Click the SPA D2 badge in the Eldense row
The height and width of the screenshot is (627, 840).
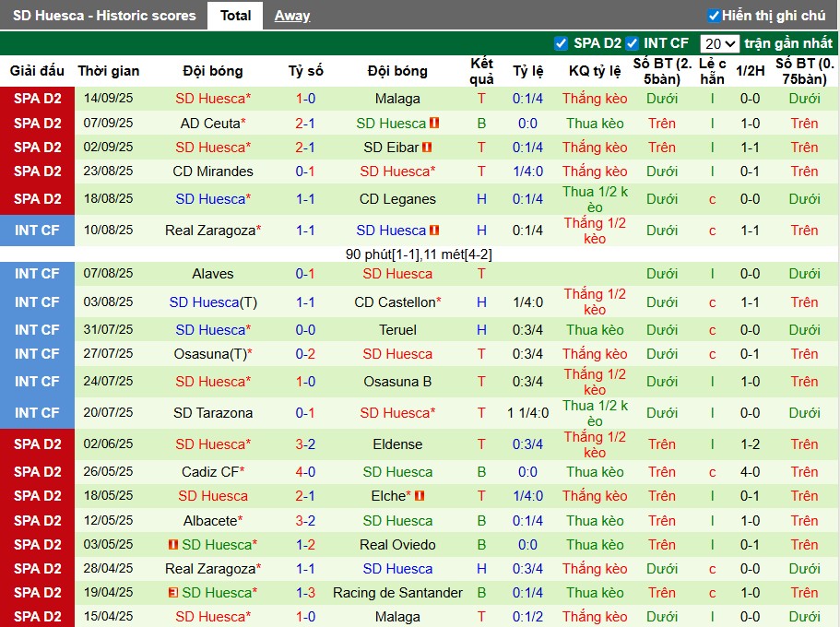37,444
